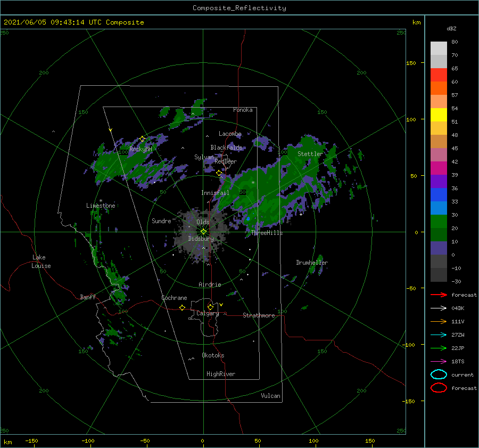Click the cyan 27ZW arrow icon
The width and height of the screenshot is (479, 448).
coord(439,335)
